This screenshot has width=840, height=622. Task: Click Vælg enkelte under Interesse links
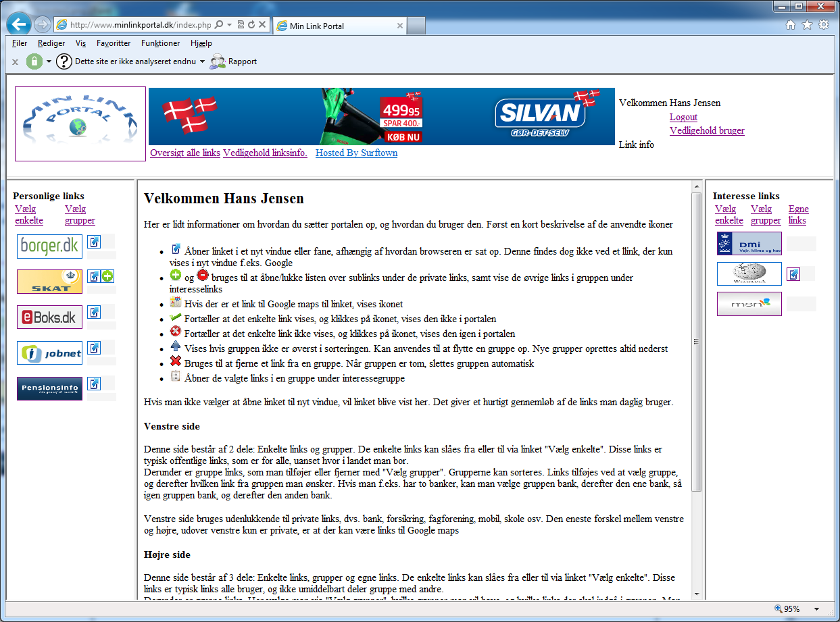729,215
